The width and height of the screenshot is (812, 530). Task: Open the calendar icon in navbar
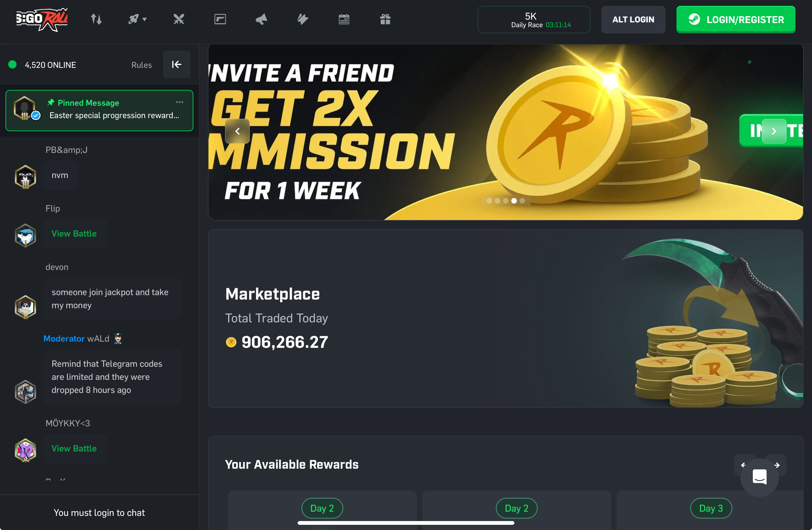tap(344, 19)
